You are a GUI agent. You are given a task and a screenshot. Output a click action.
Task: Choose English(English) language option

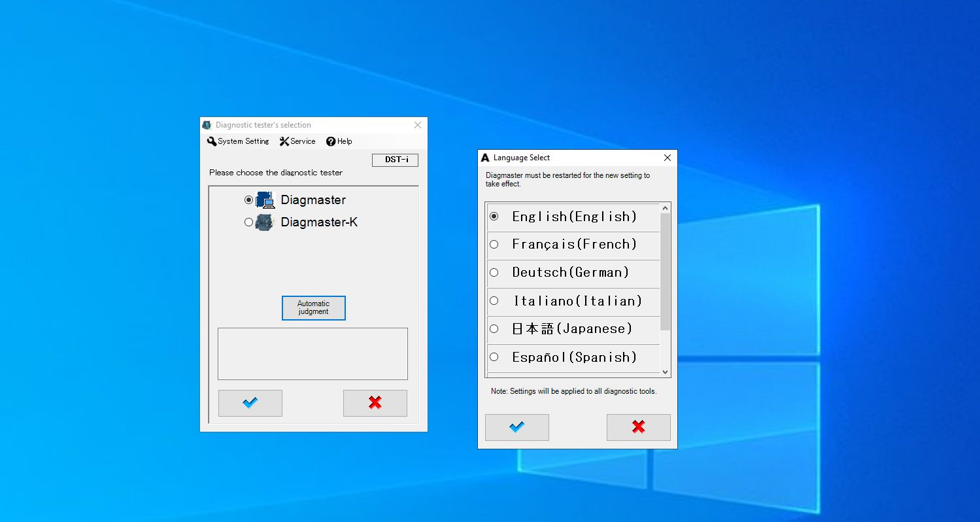(x=574, y=217)
